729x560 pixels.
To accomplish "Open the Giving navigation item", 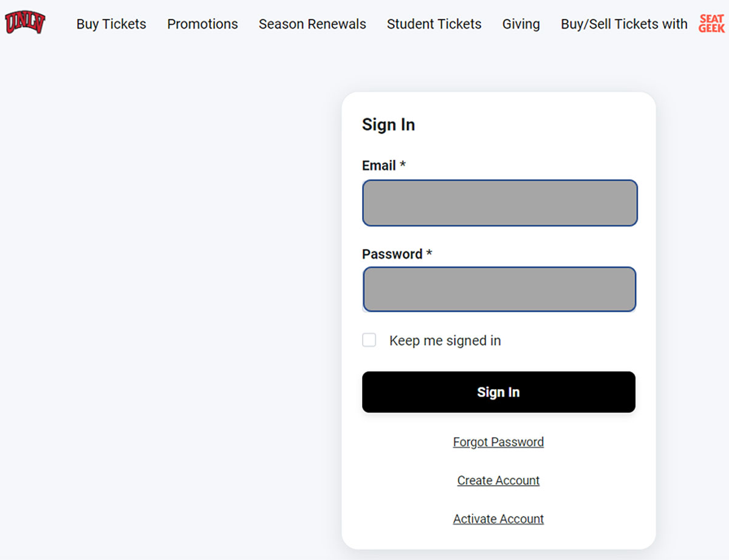I will point(521,24).
